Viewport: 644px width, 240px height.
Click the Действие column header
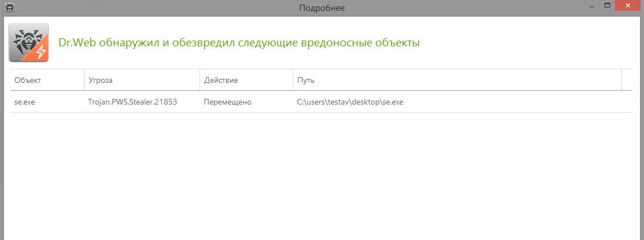[247, 80]
